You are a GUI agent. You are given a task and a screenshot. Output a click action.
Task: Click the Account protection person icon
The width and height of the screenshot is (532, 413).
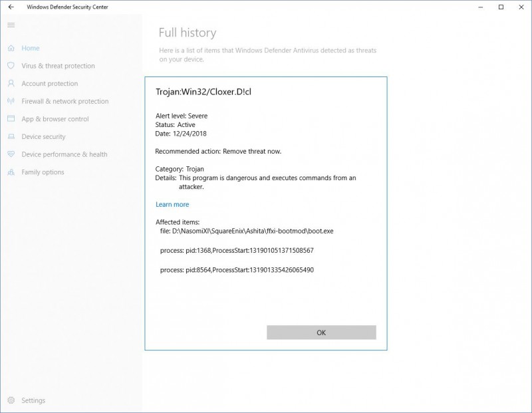tap(11, 84)
